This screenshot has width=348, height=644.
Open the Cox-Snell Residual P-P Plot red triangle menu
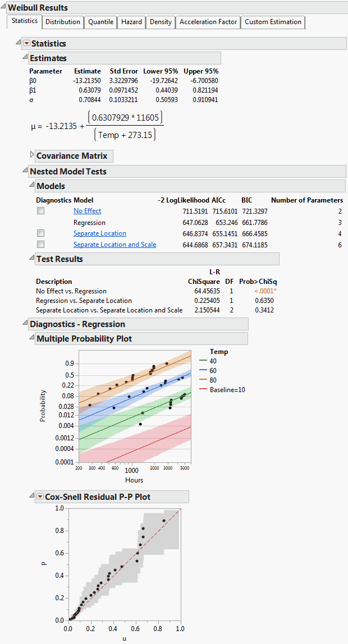point(40,496)
